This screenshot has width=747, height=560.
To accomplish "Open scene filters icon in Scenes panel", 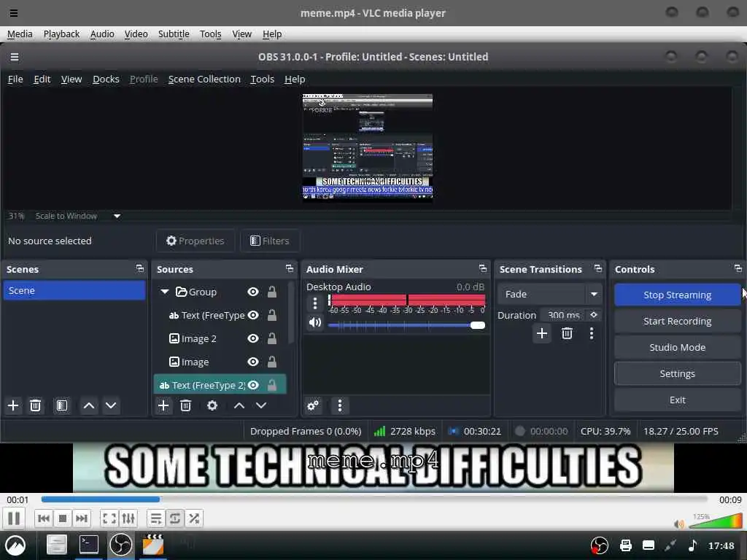I will click(x=62, y=405).
